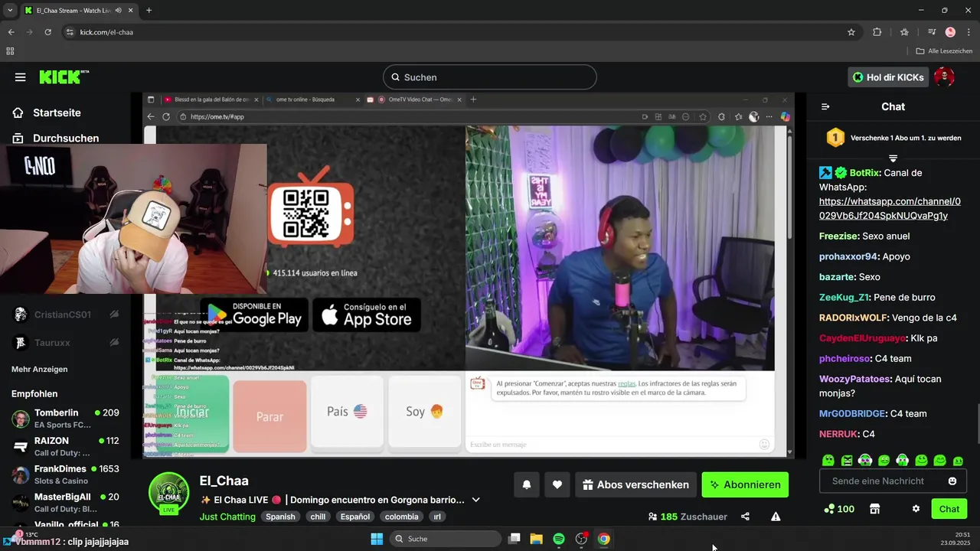Open the Kick hamburger sidebar menu

tap(20, 77)
